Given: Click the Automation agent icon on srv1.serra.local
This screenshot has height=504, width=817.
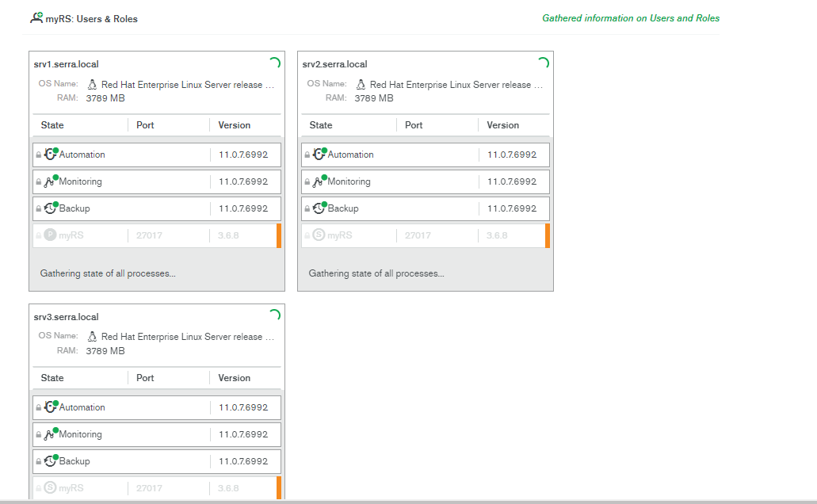Looking at the screenshot, I should coord(51,155).
